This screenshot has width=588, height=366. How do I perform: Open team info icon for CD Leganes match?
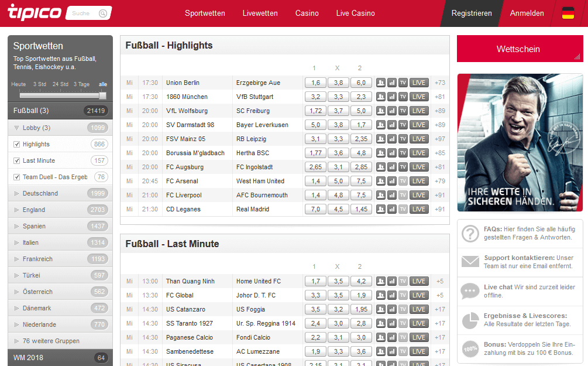click(381, 210)
